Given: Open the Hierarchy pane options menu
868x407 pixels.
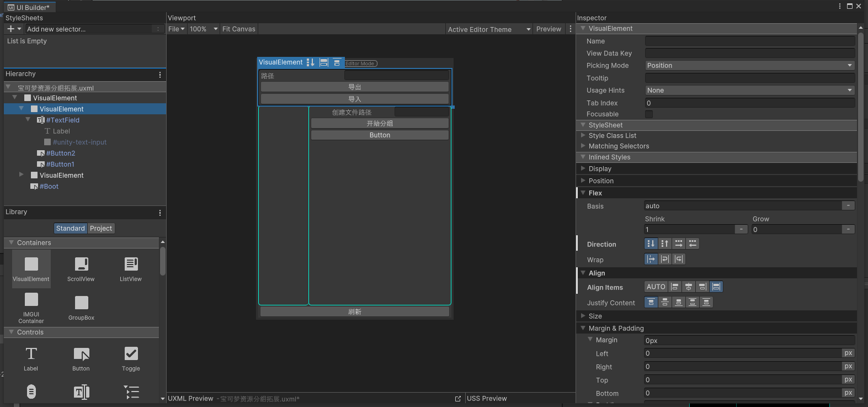Looking at the screenshot, I should pyautogui.click(x=160, y=75).
